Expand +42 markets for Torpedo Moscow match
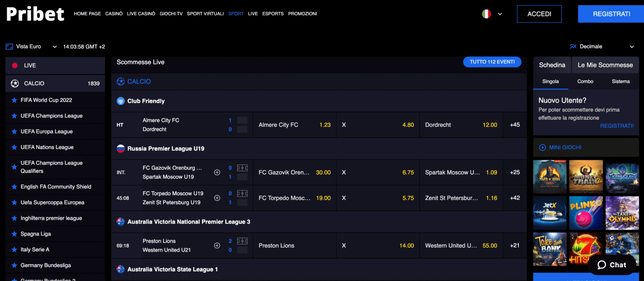 (515, 198)
